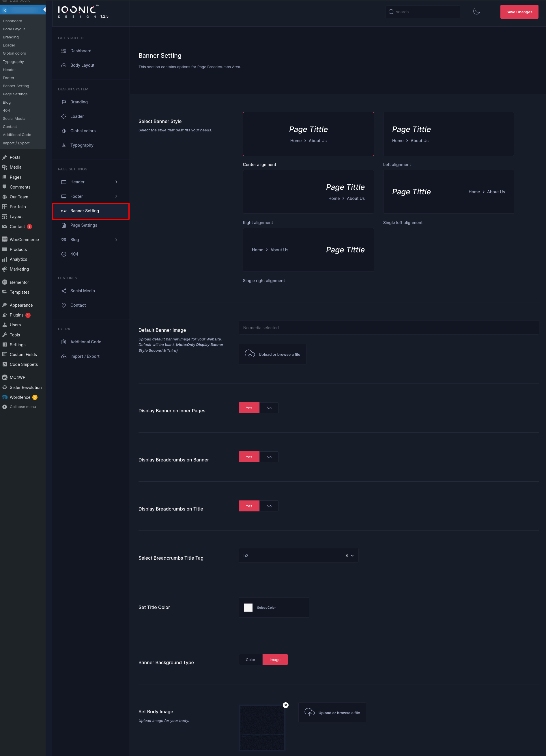Open Products in admin menu

(x=18, y=249)
